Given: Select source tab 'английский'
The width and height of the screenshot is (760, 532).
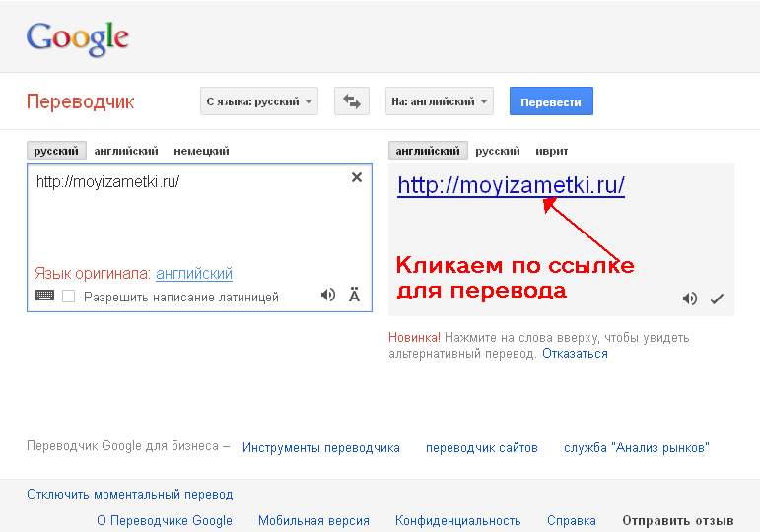Looking at the screenshot, I should 126,151.
